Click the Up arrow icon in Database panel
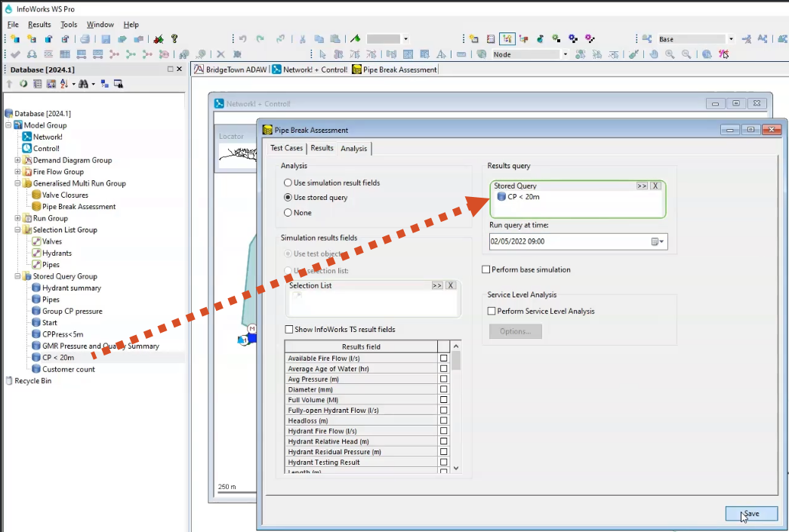789x532 pixels. point(9,84)
